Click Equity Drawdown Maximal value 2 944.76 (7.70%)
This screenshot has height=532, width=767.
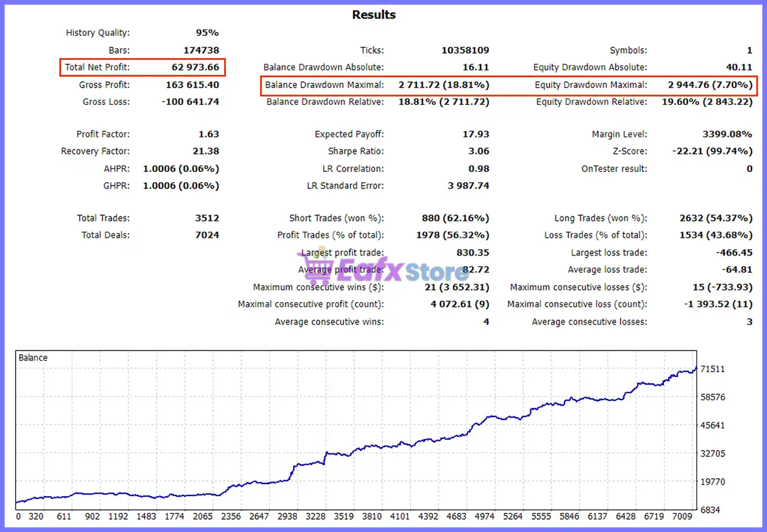point(711,85)
